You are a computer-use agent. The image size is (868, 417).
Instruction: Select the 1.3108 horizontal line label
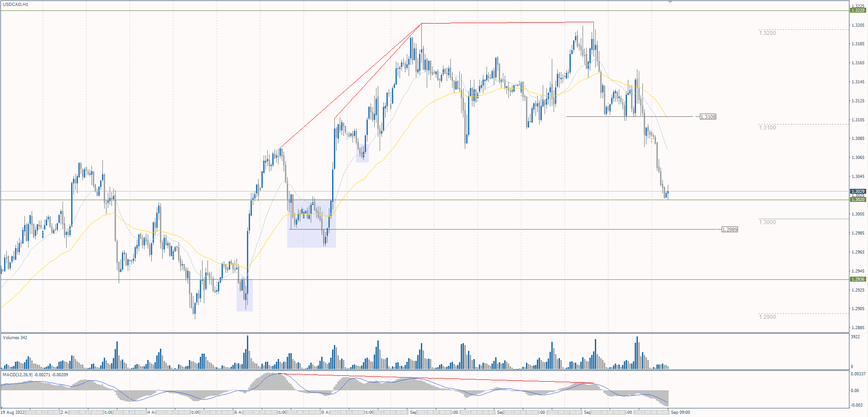pyautogui.click(x=708, y=117)
